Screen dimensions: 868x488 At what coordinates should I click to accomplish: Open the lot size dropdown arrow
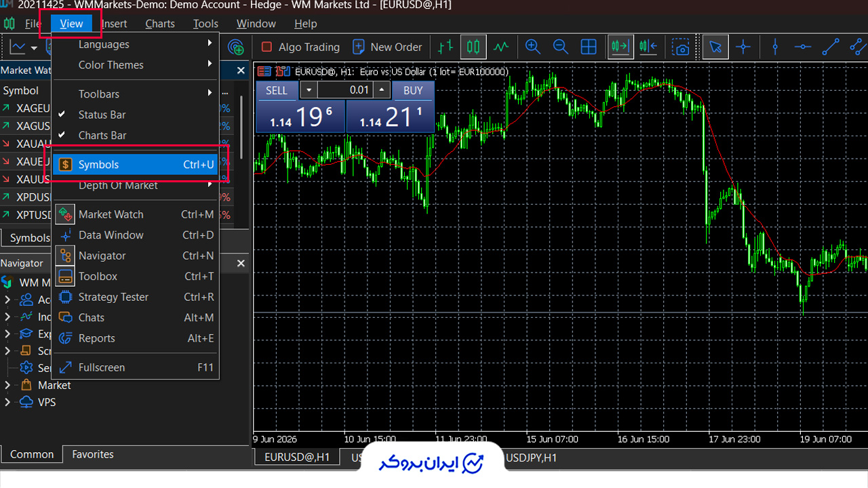click(x=309, y=90)
